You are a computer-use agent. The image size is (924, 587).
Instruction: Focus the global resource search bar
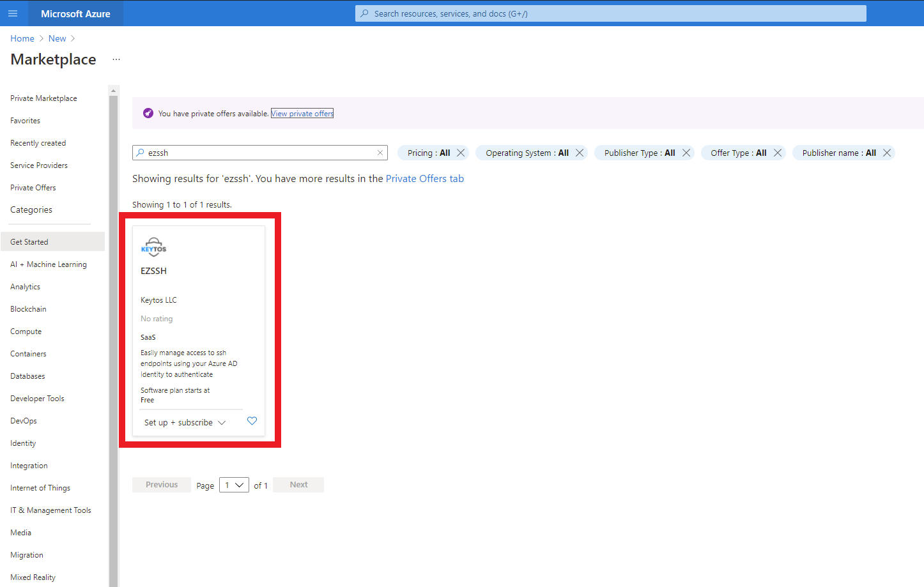tap(611, 13)
